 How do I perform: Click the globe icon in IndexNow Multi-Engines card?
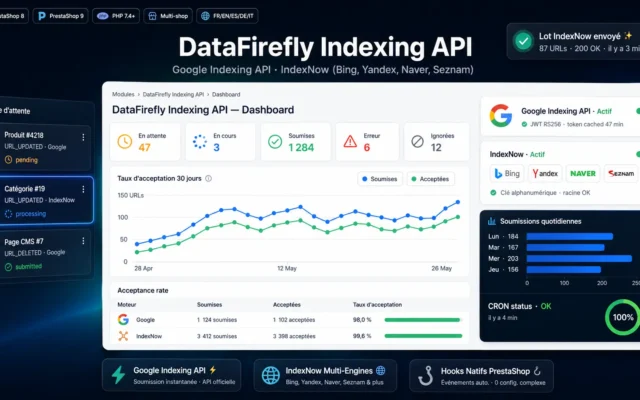tap(271, 375)
